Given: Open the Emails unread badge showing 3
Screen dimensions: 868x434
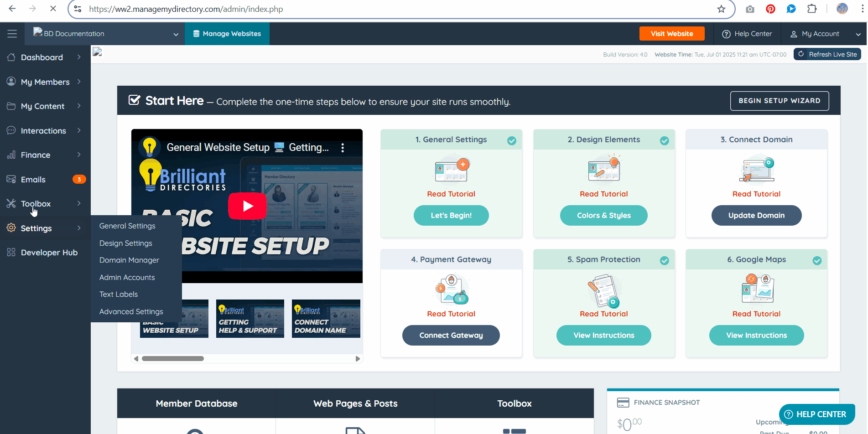Looking at the screenshot, I should (79, 179).
